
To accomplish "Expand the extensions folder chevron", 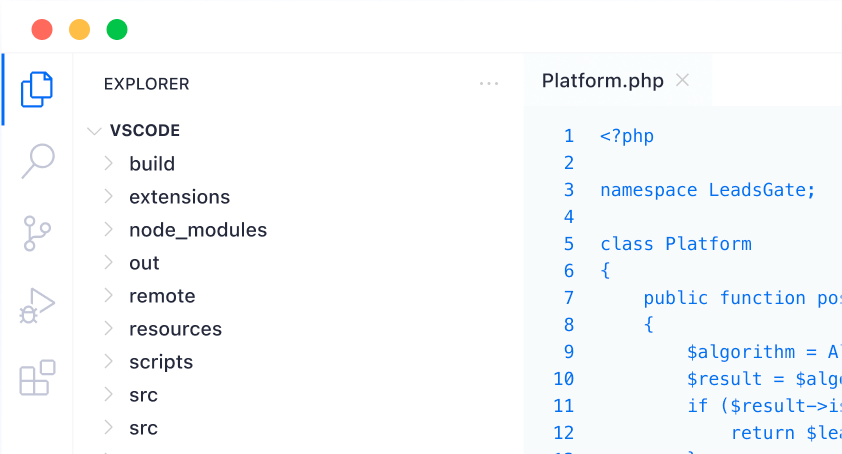I will pyautogui.click(x=108, y=197).
